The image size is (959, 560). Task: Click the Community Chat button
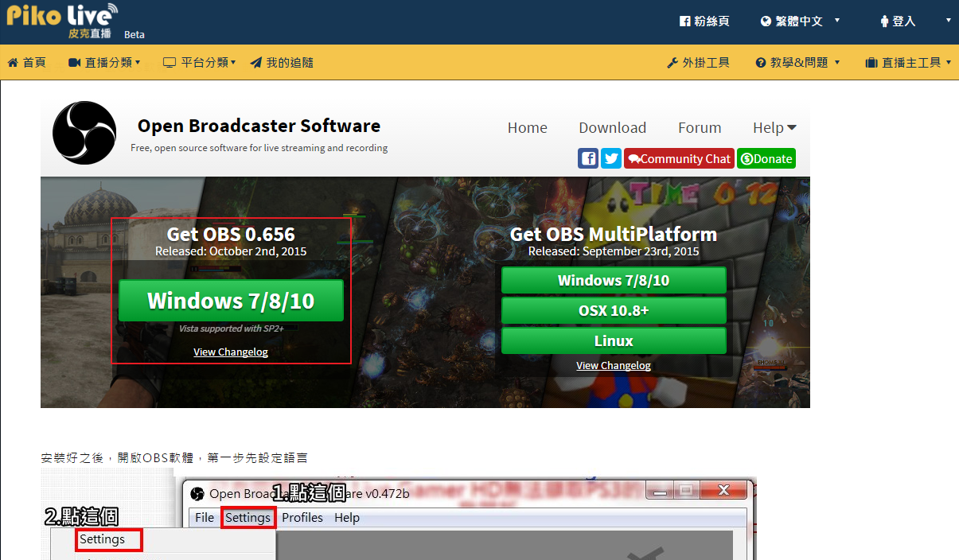coord(678,158)
